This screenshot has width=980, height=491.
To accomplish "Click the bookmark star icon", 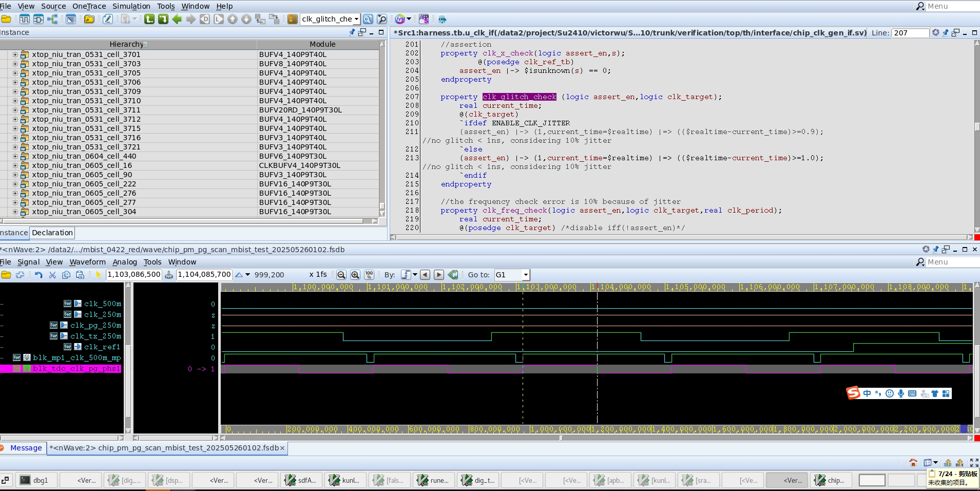I will click(x=292, y=19).
